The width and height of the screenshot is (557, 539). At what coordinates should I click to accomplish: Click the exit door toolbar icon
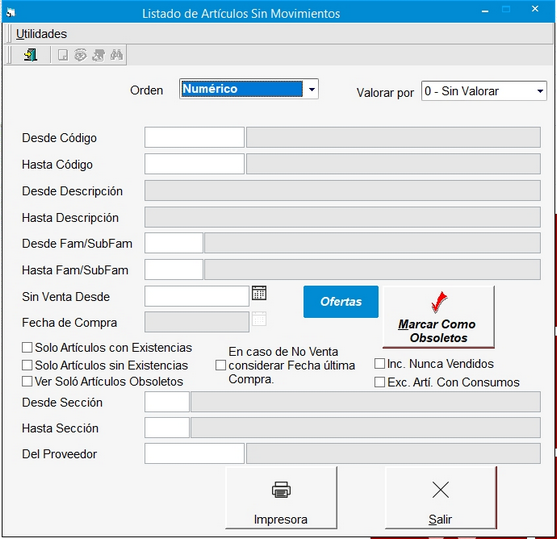tap(31, 55)
